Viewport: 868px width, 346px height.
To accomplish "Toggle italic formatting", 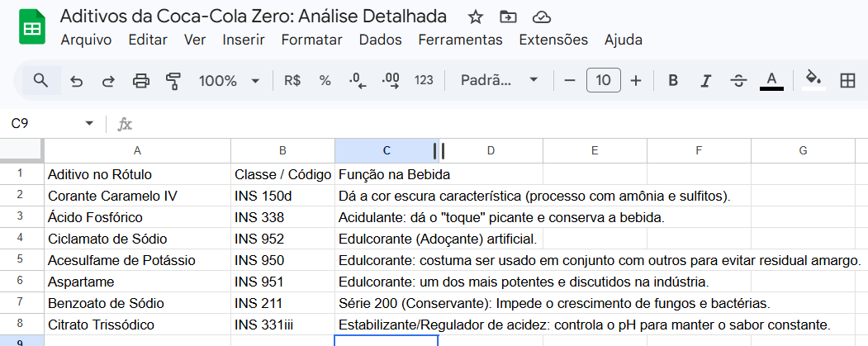I will (705, 80).
